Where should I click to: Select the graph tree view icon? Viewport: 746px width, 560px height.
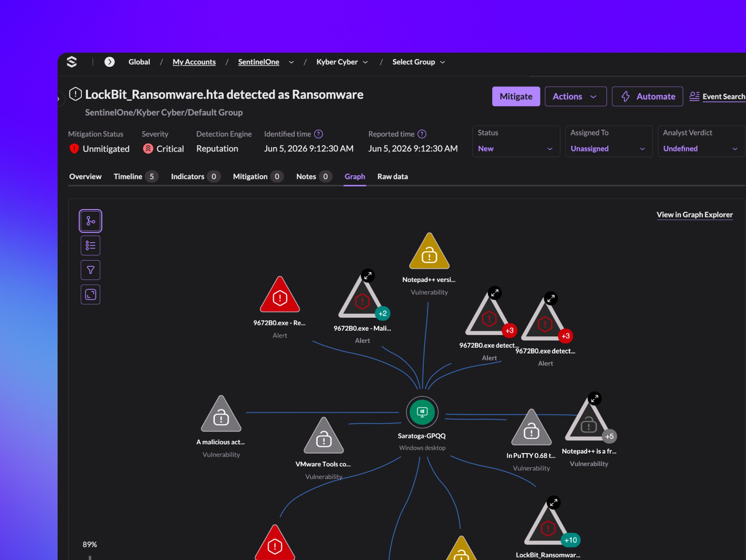click(x=90, y=221)
